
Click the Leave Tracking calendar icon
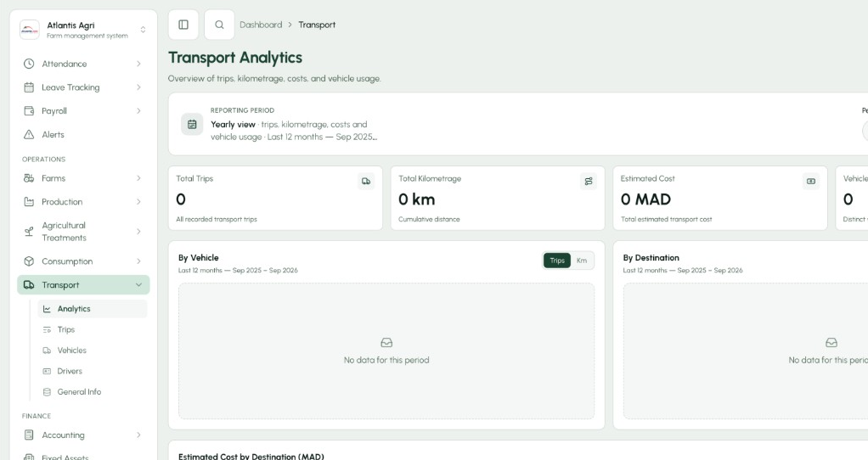[29, 87]
